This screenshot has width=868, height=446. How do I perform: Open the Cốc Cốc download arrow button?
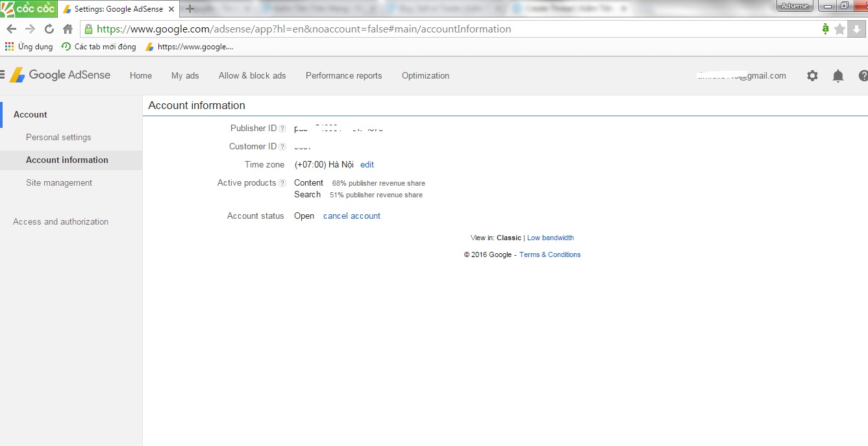[x=856, y=29]
